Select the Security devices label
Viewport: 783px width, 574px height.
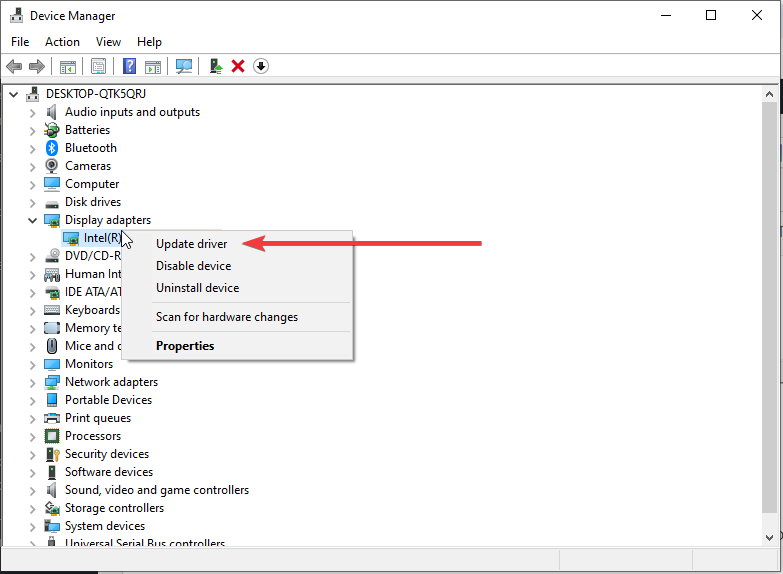tap(107, 454)
